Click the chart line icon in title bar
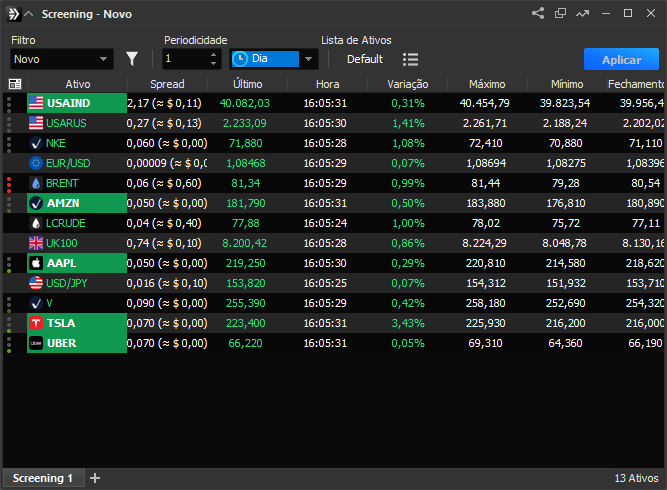The width and height of the screenshot is (667, 490). click(x=583, y=14)
